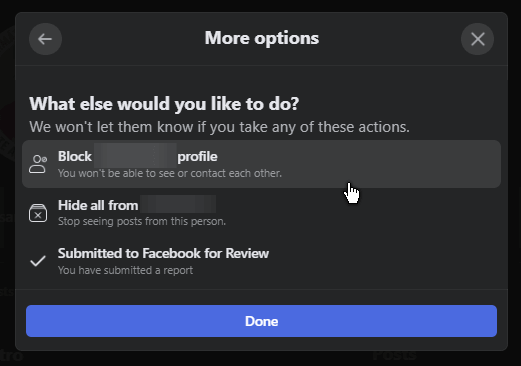Click the More options dialog title
The width and height of the screenshot is (521, 366).
coord(262,38)
